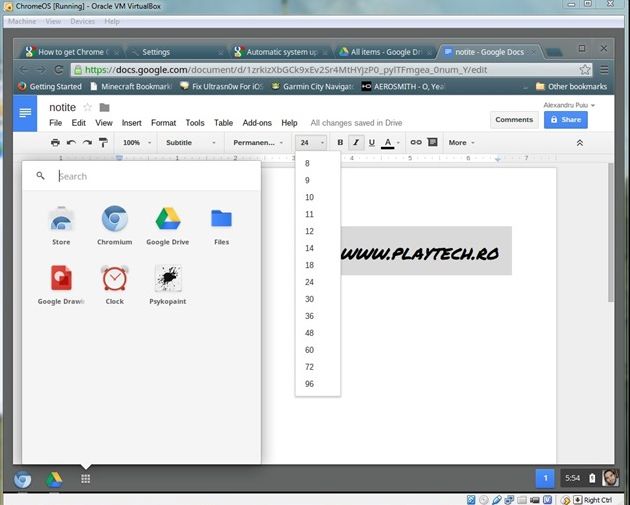Screen dimensions: 630x505
Task: Open the Docs home icon
Action: (x=25, y=113)
